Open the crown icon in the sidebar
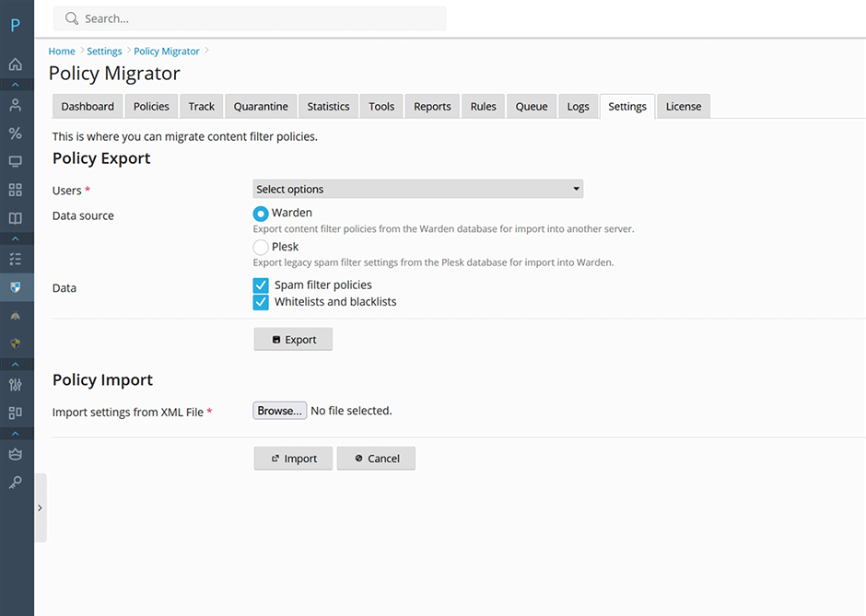The height and width of the screenshot is (616, 866). click(x=16, y=454)
